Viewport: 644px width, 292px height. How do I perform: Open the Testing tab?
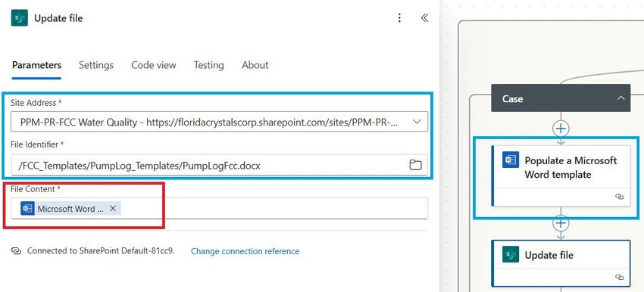pyautogui.click(x=208, y=65)
